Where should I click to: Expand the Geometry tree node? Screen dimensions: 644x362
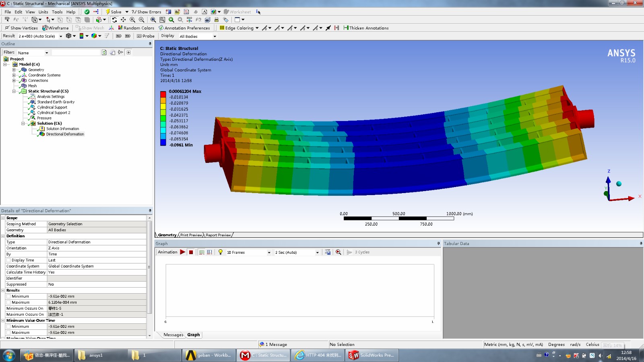click(14, 70)
